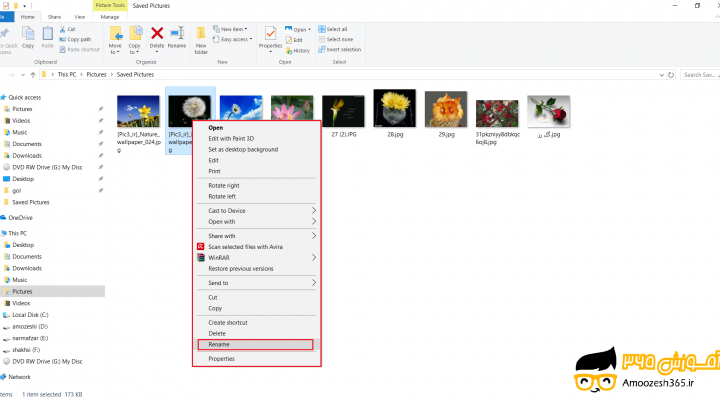Select the 28.jpg yellow flower thumbnail
This screenshot has height=400, width=720.
click(395, 108)
